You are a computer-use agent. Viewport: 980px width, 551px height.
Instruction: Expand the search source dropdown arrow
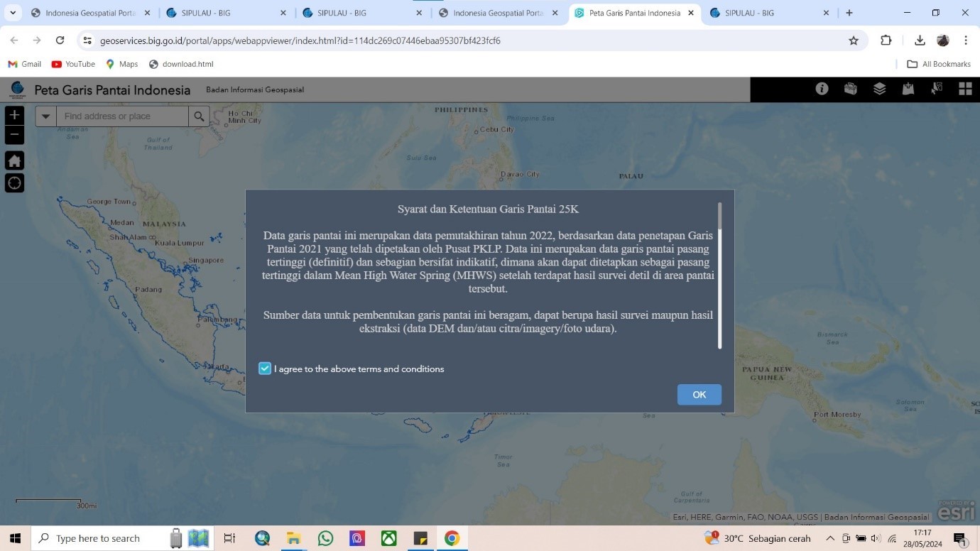point(45,116)
